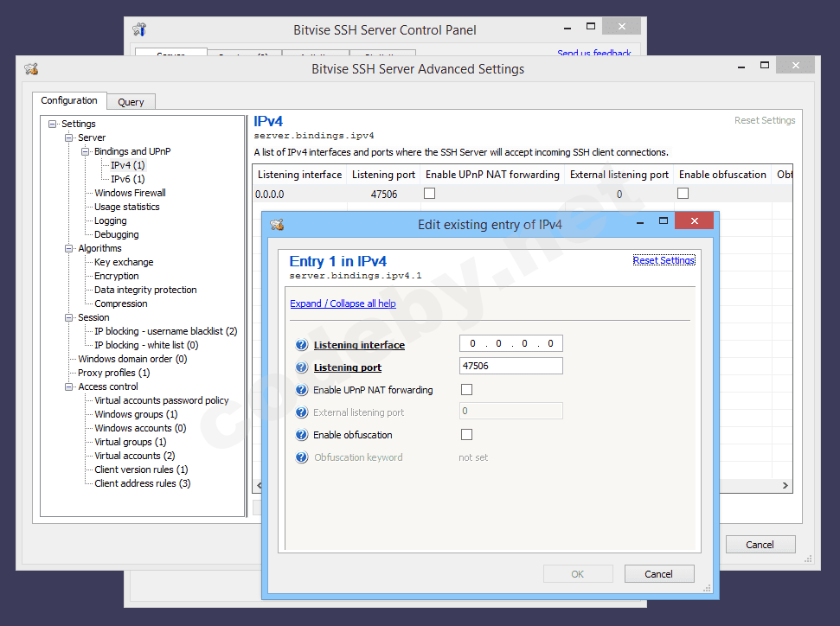The width and height of the screenshot is (840, 626).
Task: Collapse the Bindings and UPnP tree node
Action: 86,151
